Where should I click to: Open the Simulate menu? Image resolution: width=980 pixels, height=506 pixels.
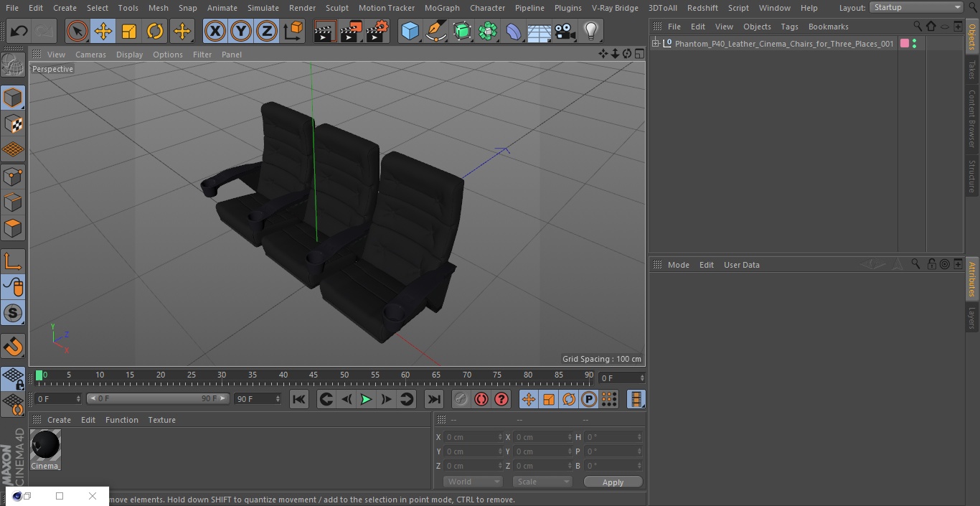pos(263,8)
